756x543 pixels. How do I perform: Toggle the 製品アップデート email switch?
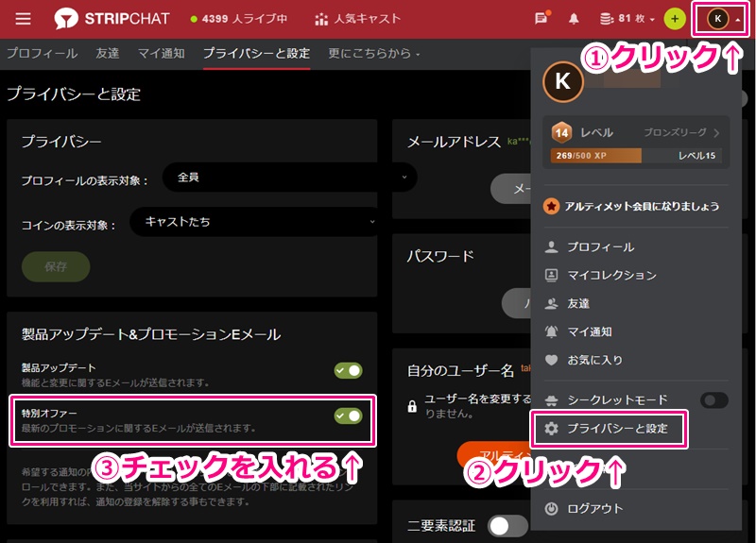[348, 370]
